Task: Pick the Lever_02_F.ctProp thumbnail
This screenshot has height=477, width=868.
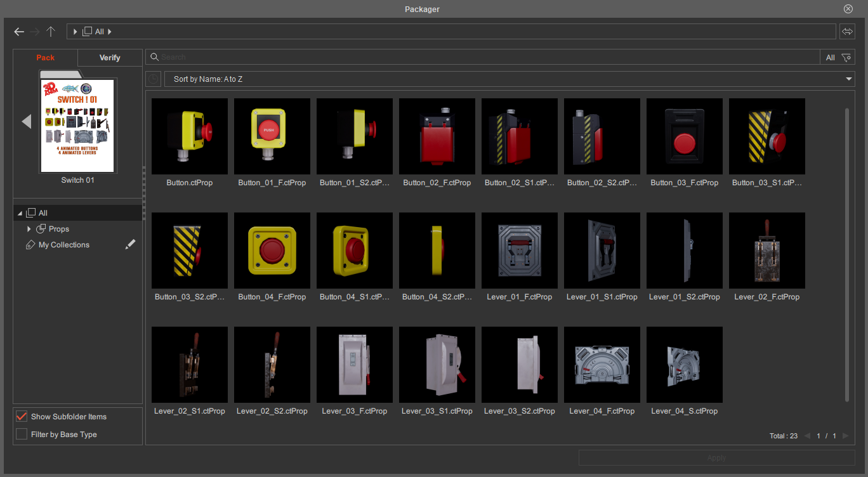Action: (x=767, y=251)
